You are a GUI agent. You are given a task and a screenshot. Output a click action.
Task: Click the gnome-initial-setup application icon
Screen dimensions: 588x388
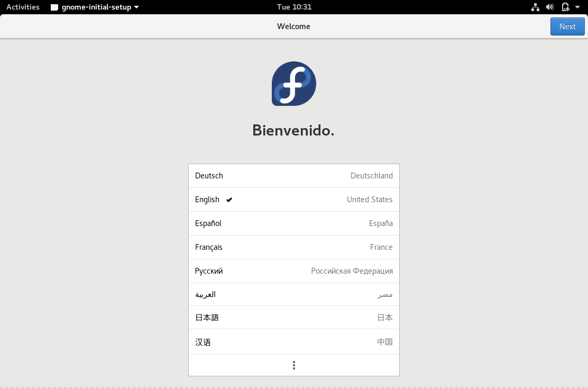53,7
